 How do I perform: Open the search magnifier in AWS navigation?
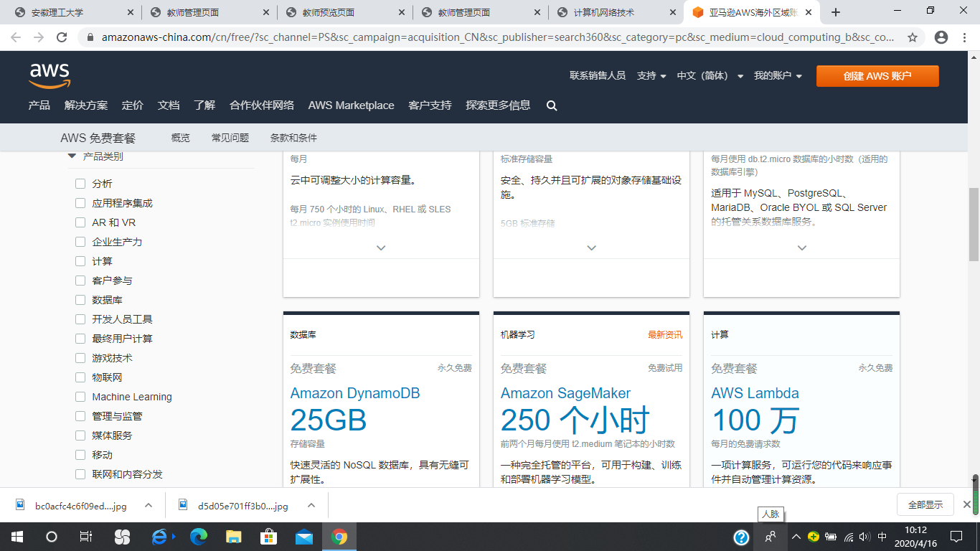[552, 105]
